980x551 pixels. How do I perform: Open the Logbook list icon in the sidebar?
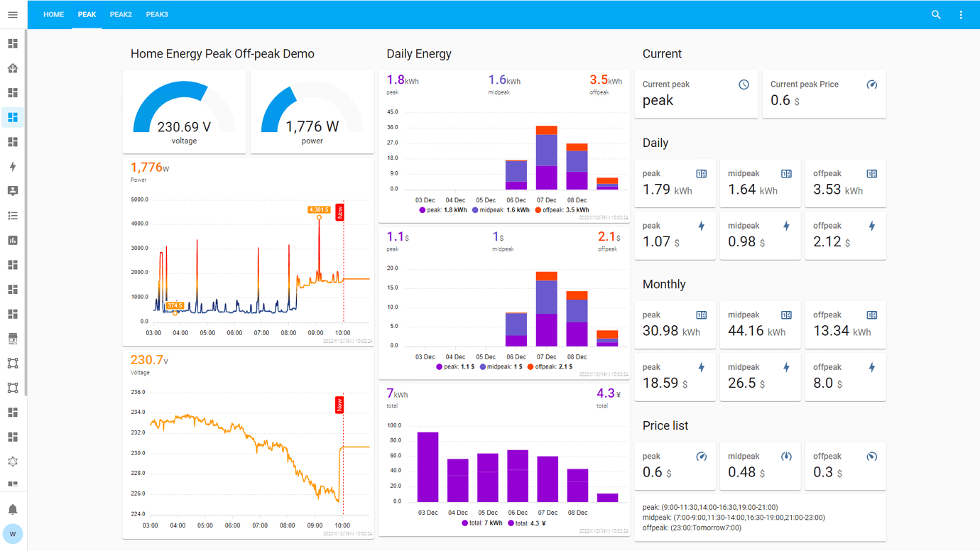(12, 215)
